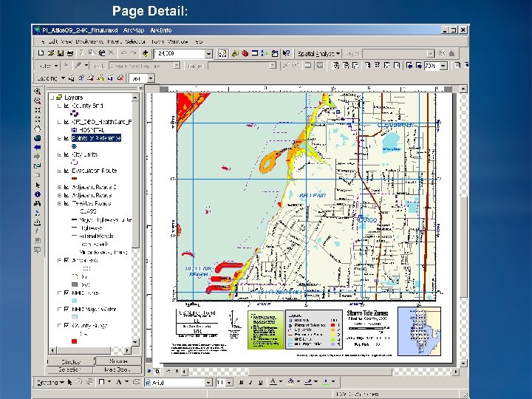
Task: Save the map document
Action: [x=61, y=53]
